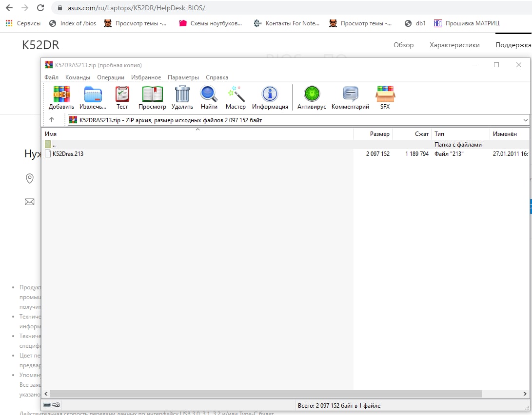Open the 'Прошивка МАТРИЦ' bookmark
The width and height of the screenshot is (532, 415).
click(x=467, y=23)
